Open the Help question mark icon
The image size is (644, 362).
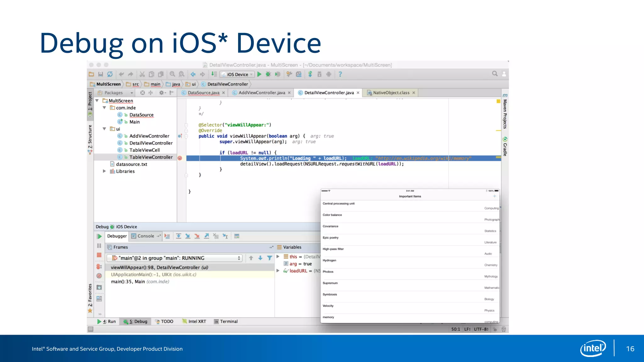340,74
